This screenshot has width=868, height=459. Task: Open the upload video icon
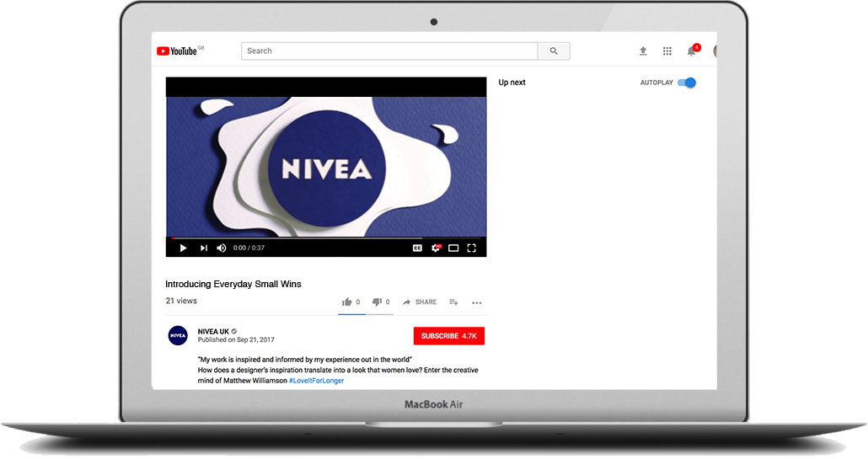643,51
